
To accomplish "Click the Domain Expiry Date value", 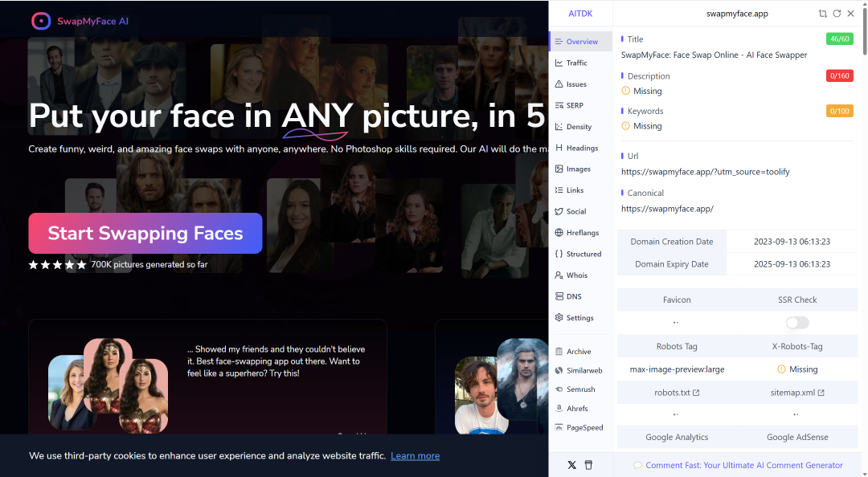I will click(792, 264).
